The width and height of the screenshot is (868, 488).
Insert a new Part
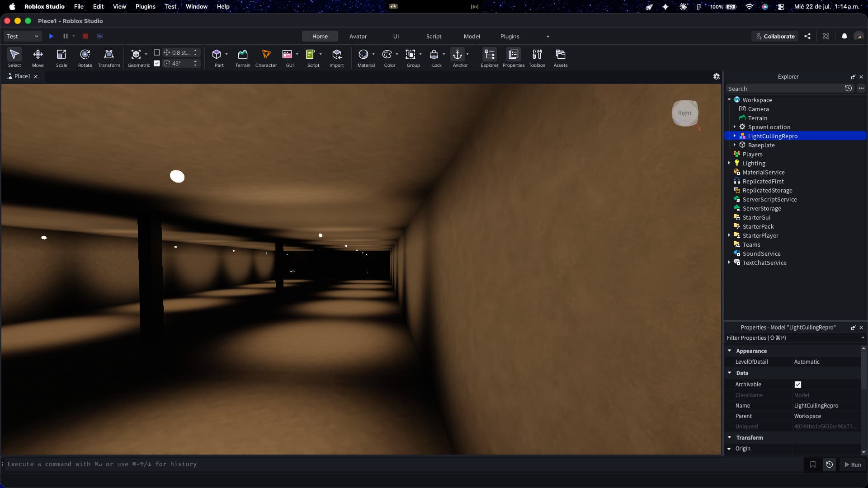[217, 58]
